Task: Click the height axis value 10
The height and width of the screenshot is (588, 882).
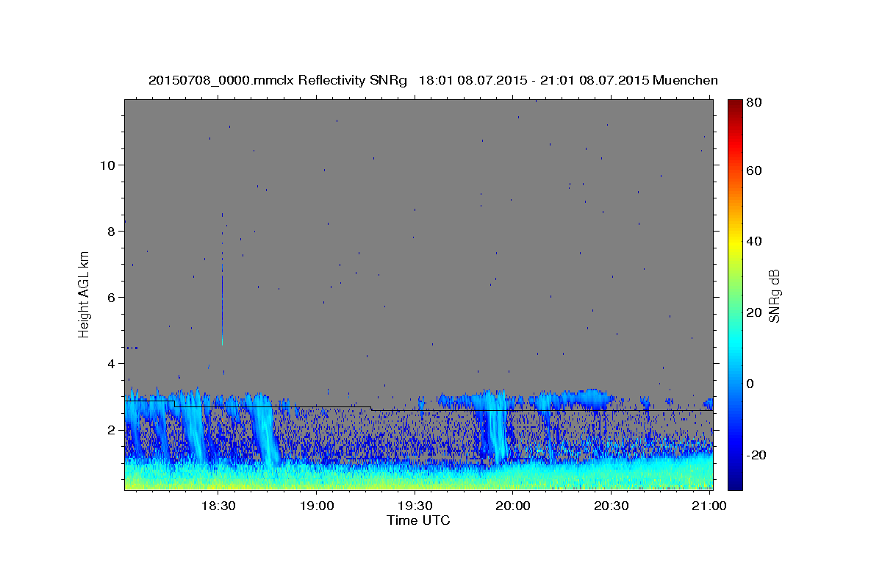Action: point(108,165)
